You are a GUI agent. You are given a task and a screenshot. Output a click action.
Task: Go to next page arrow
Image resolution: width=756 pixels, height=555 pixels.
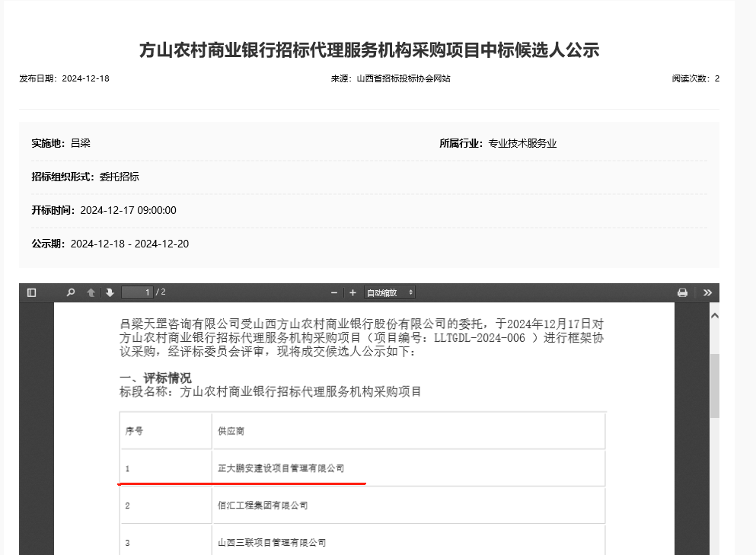tap(110, 292)
